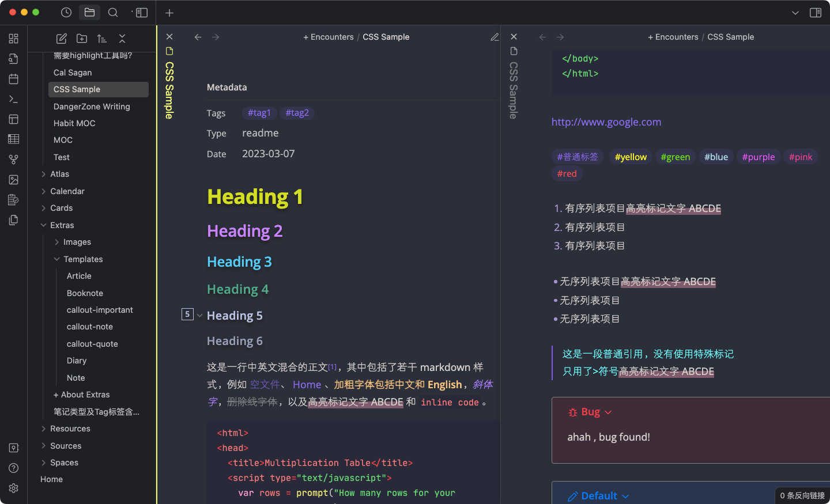
Task: Navigate forward in the right pane
Action: [x=560, y=37]
